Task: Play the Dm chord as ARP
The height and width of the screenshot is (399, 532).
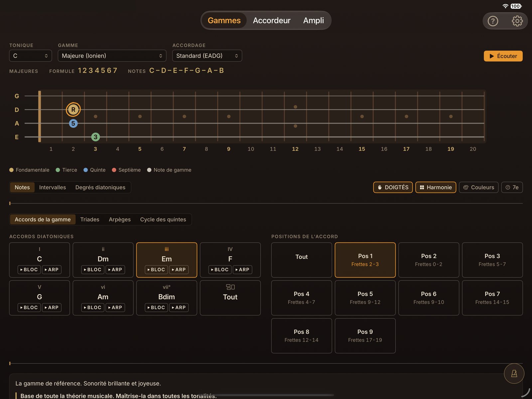Action: (115, 270)
